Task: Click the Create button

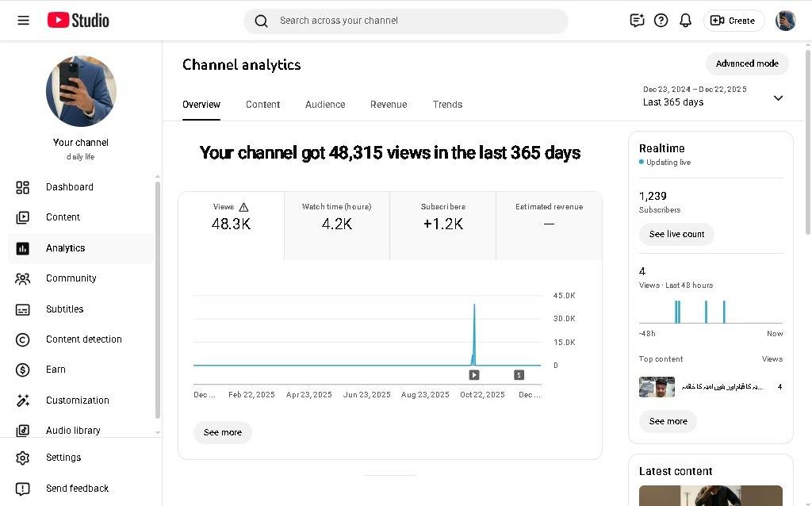Action: [733, 21]
